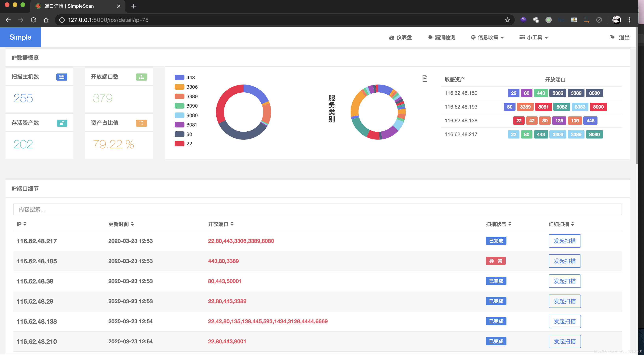Click port badge 8090 for 116.62.48.193

click(x=598, y=107)
